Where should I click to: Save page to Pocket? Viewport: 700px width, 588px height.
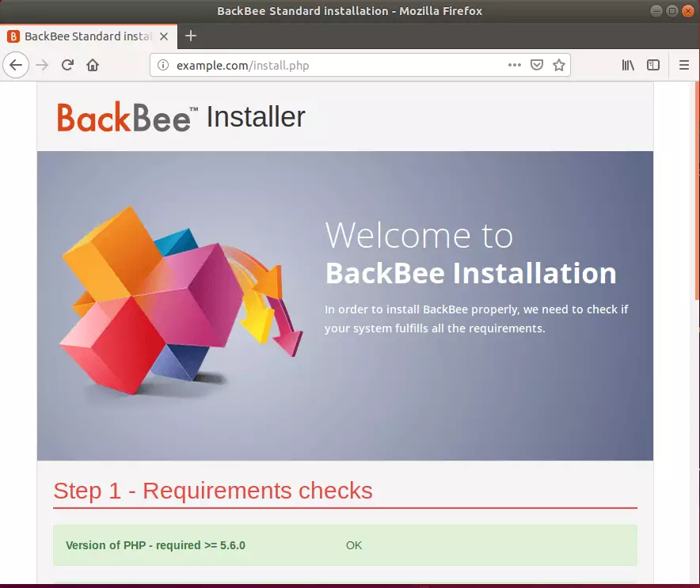click(537, 65)
